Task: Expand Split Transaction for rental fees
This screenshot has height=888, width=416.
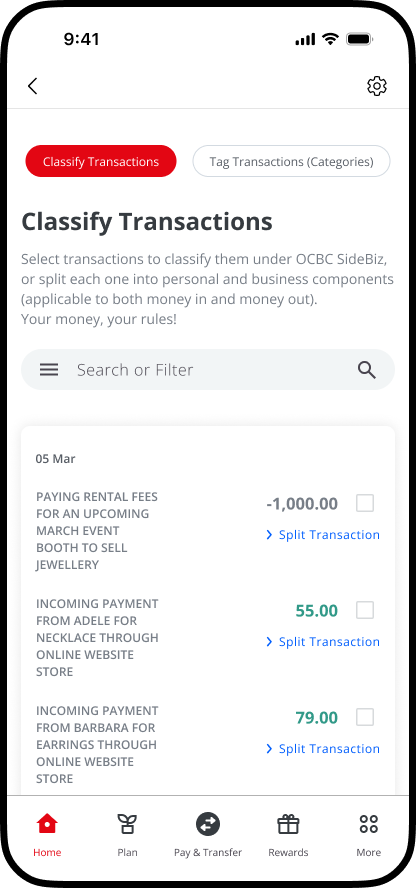Action: coord(323,535)
